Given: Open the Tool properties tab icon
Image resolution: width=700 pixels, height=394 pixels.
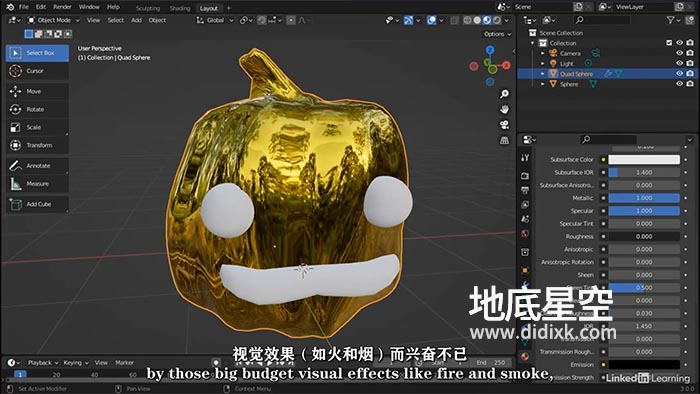Looking at the screenshot, I should click(x=525, y=158).
